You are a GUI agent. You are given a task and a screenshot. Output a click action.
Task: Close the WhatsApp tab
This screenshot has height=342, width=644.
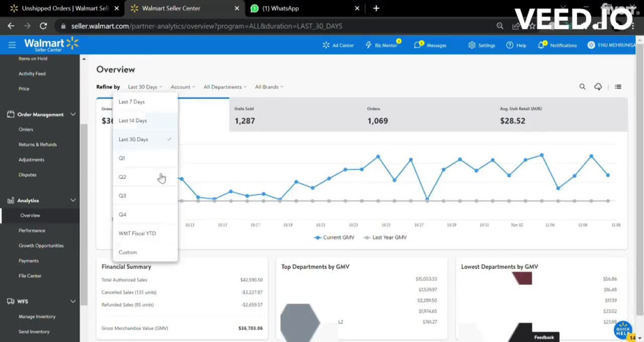click(357, 8)
